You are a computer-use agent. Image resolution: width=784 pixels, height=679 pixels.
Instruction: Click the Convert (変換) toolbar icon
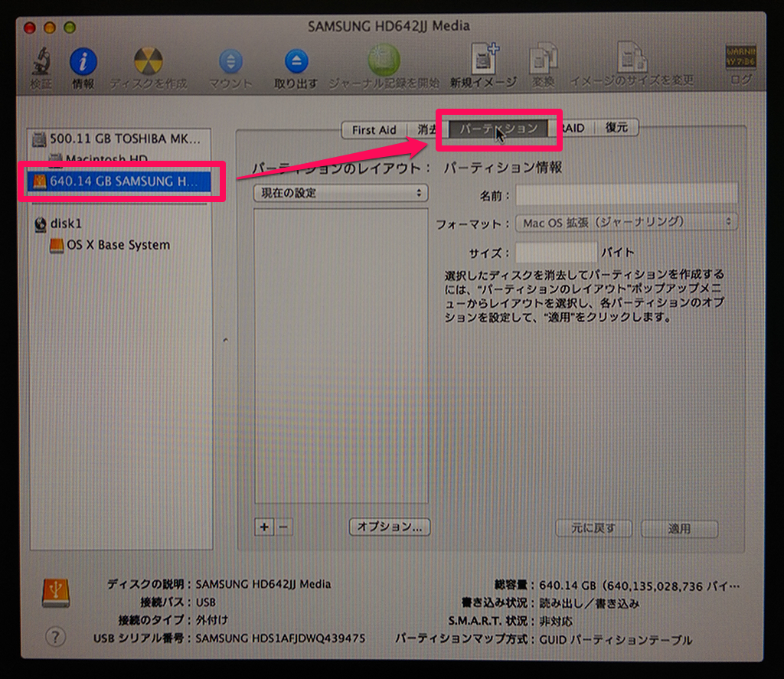[x=544, y=58]
